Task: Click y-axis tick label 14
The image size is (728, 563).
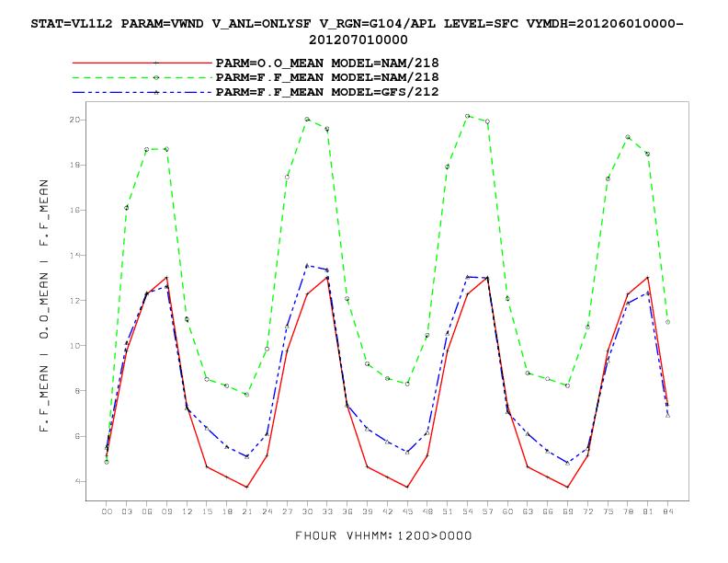Action: coord(74,256)
